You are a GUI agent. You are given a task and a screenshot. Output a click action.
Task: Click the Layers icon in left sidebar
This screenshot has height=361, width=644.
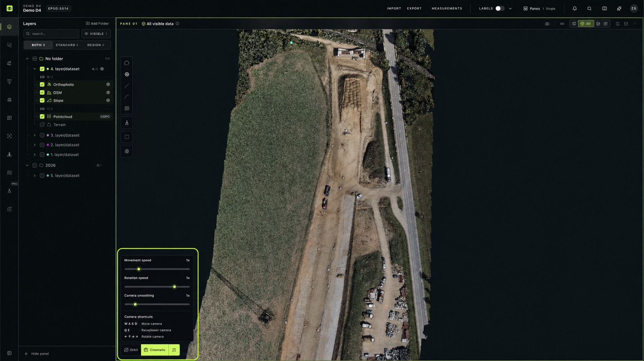tap(10, 27)
